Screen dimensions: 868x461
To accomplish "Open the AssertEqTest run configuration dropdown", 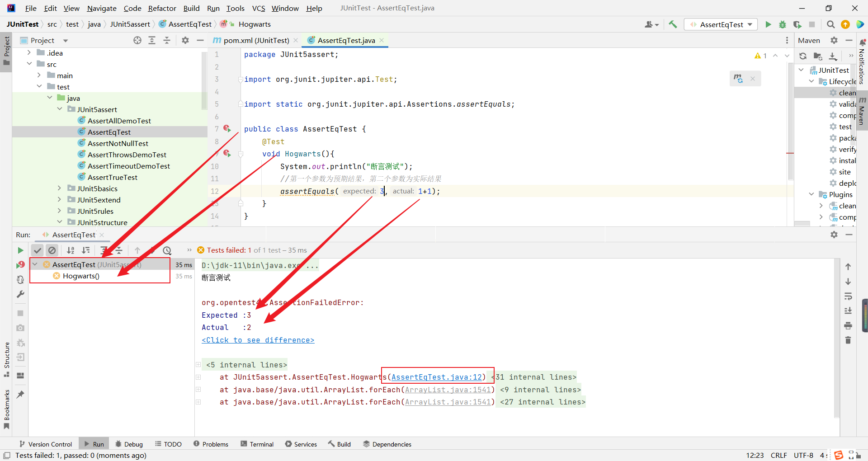I will 721,24.
